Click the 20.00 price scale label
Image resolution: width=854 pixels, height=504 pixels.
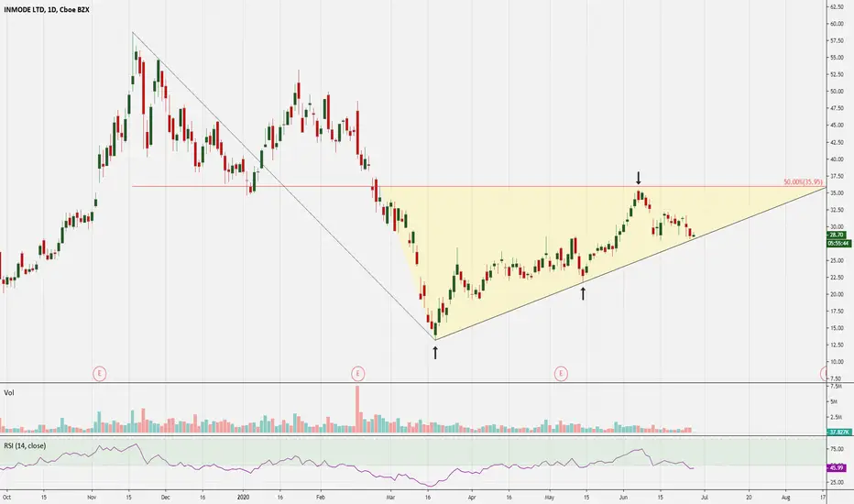point(837,294)
